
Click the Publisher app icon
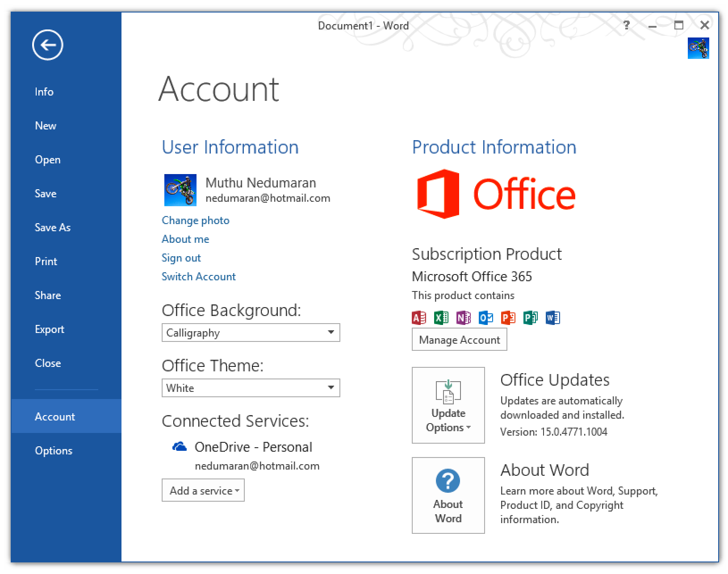[531, 317]
